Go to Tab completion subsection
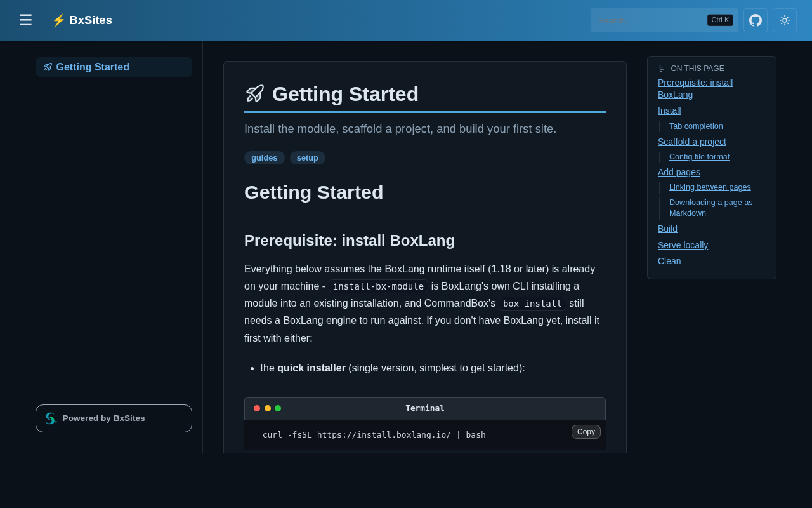This screenshot has height=508, width=812. pyautogui.click(x=696, y=126)
